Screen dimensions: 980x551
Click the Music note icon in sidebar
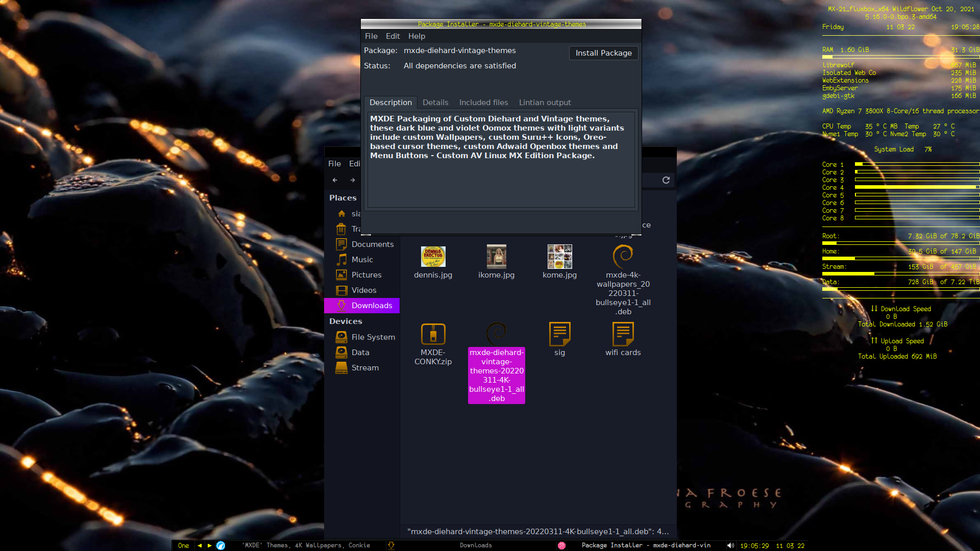coord(341,260)
